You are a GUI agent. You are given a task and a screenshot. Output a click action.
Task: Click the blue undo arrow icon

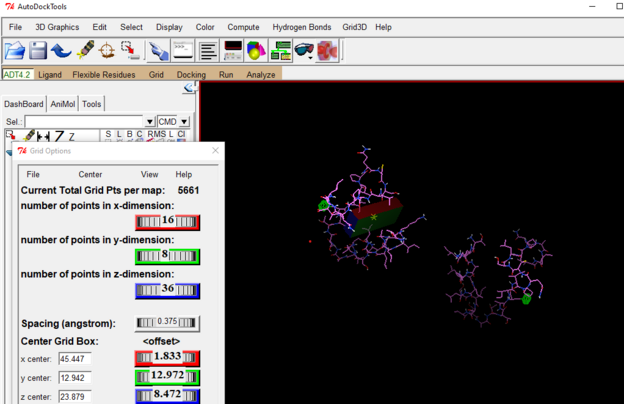click(61, 50)
